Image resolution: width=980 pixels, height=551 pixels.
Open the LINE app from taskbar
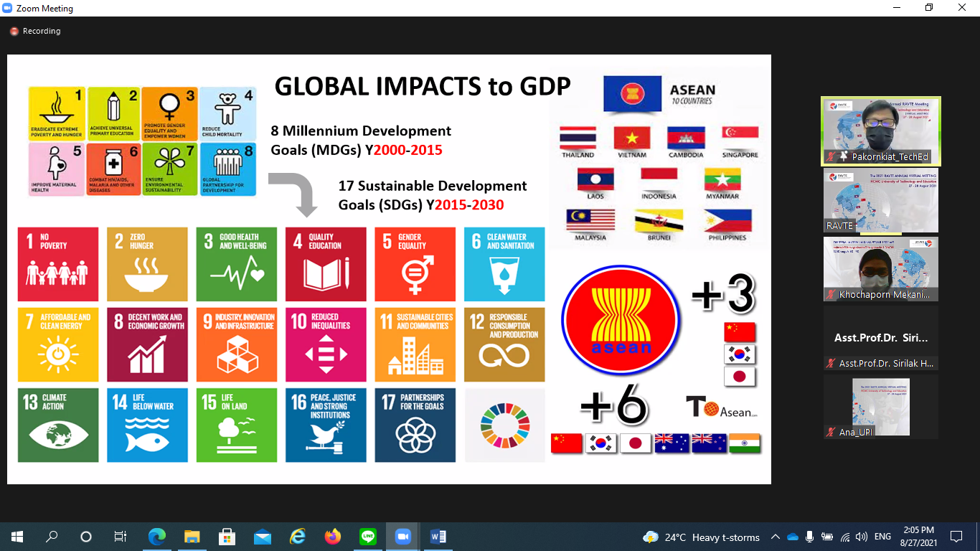(x=367, y=537)
